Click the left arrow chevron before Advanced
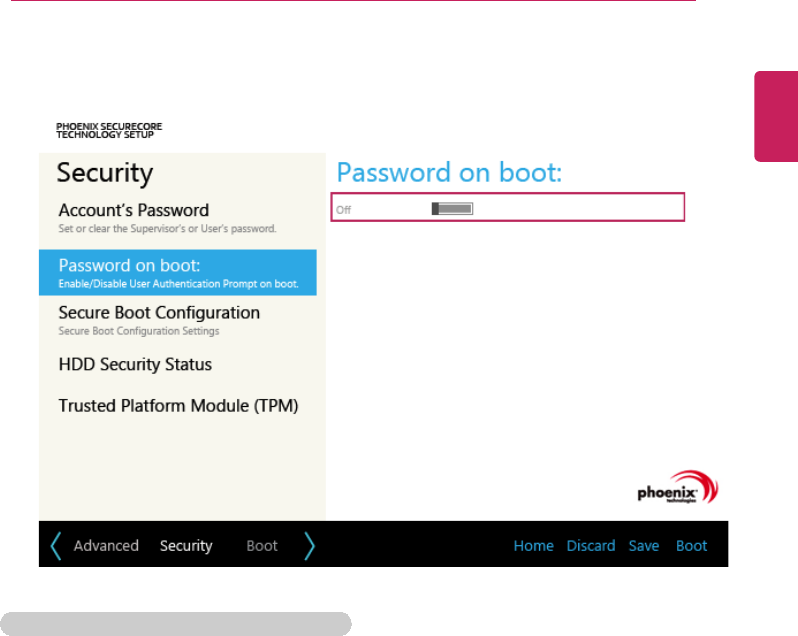 [56, 545]
